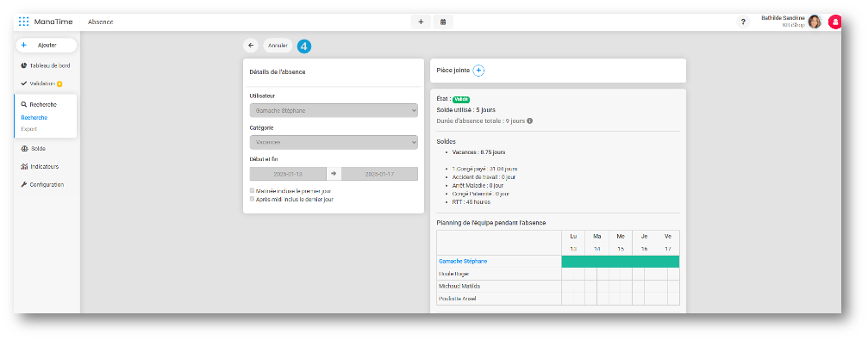This screenshot has height=340, width=868.
Task: Click the start date field 2025-01-13
Action: [x=288, y=174]
